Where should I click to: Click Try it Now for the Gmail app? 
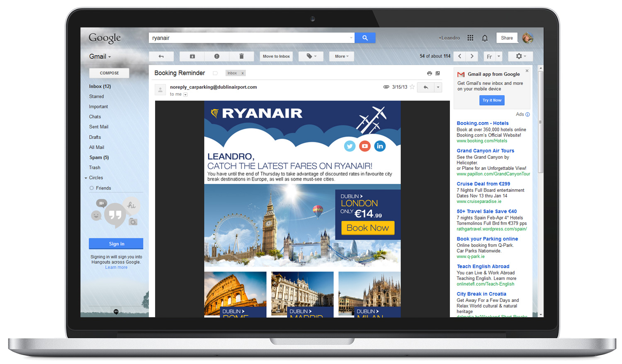click(492, 100)
